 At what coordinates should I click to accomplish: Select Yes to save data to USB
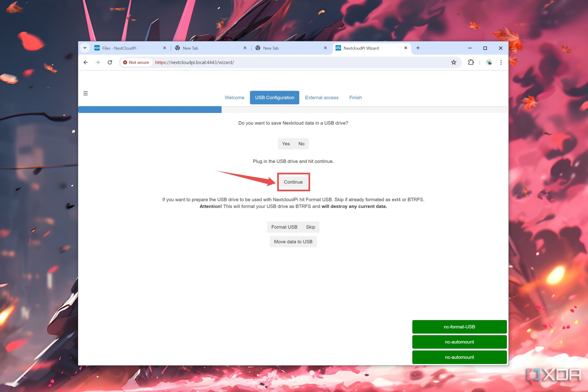coord(286,143)
